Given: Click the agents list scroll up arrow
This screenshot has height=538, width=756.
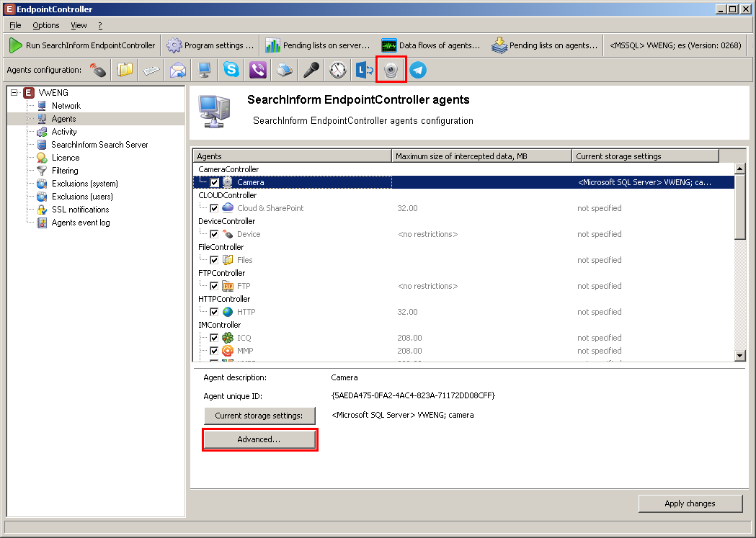Looking at the screenshot, I should 740,169.
